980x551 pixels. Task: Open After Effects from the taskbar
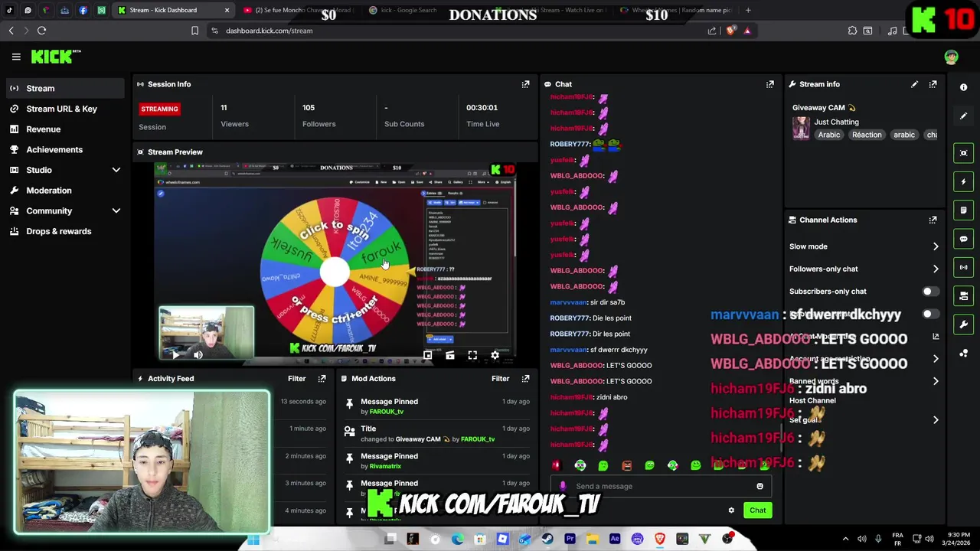[615, 539]
